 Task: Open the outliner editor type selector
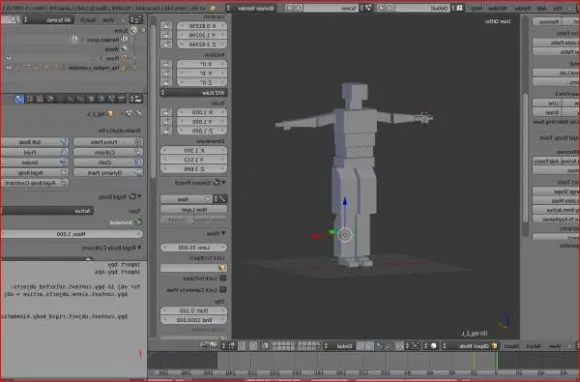click(136, 20)
